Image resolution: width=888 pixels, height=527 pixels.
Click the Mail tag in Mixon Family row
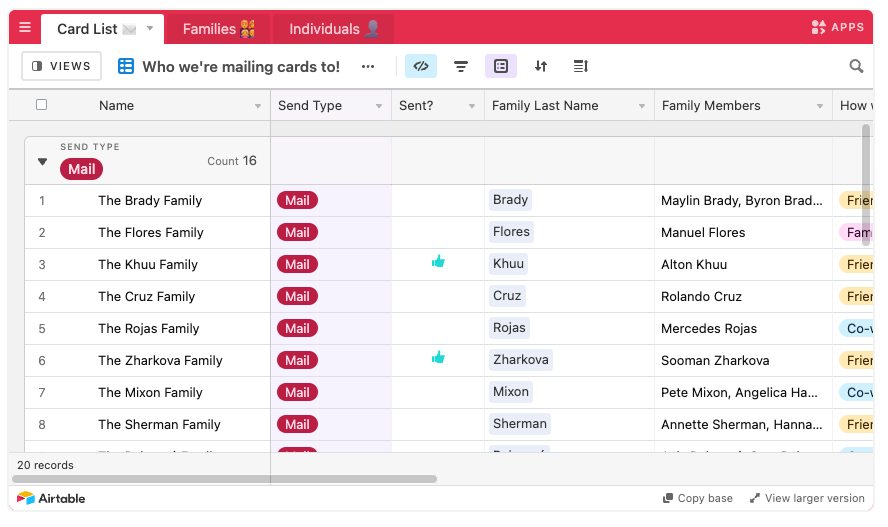click(x=297, y=393)
